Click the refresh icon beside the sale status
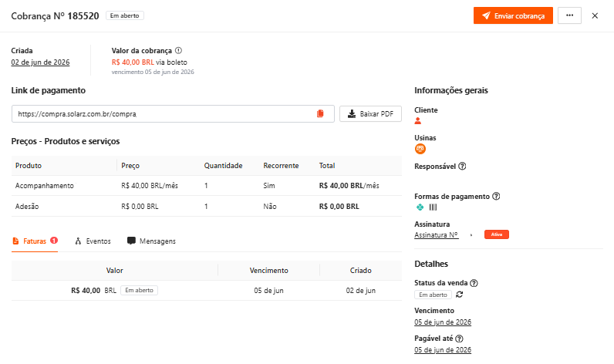Viewport: 614px width, 364px height. click(x=459, y=295)
